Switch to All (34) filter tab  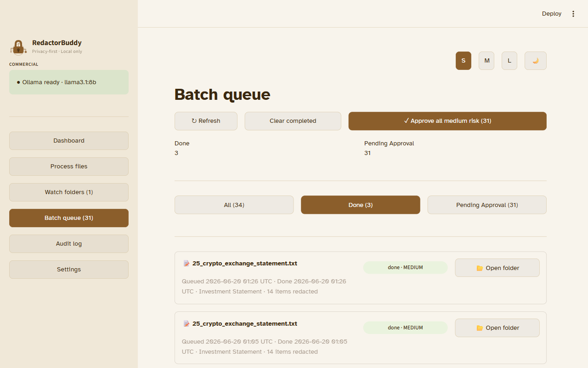234,205
